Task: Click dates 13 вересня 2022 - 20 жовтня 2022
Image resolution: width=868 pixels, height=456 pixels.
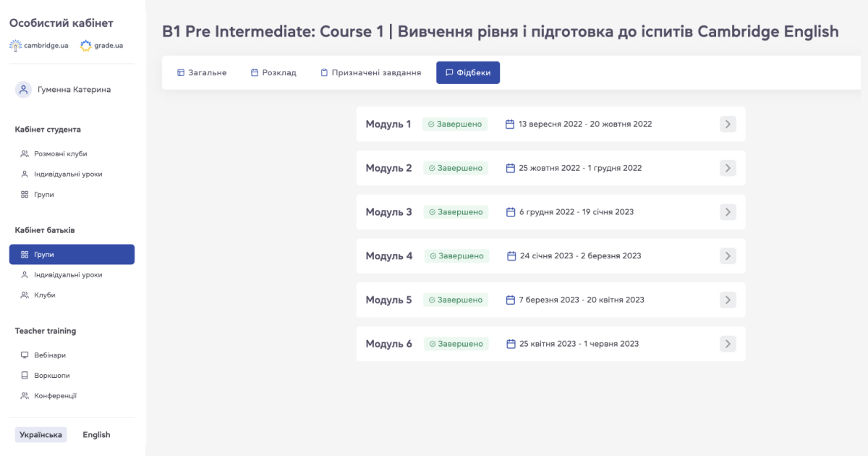Action: [x=585, y=124]
